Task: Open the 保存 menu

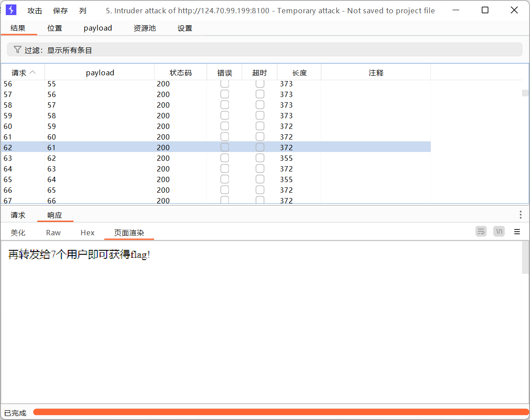Action: [61, 11]
